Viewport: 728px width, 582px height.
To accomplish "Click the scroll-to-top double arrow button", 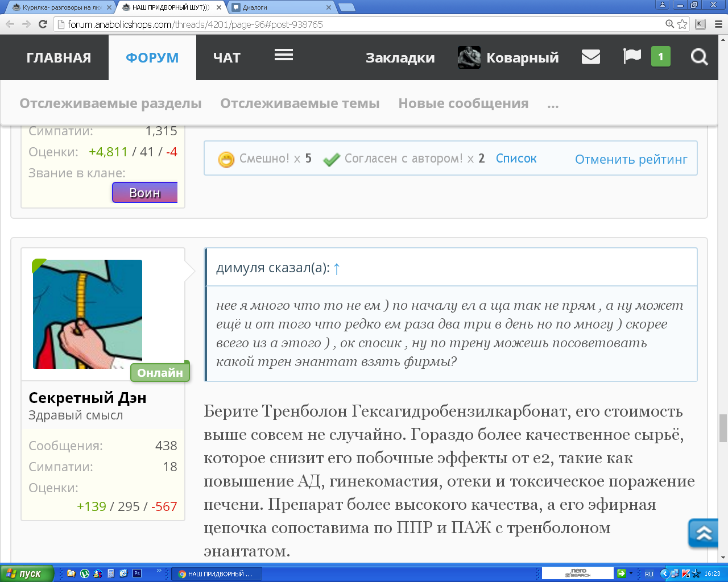I will click(704, 533).
